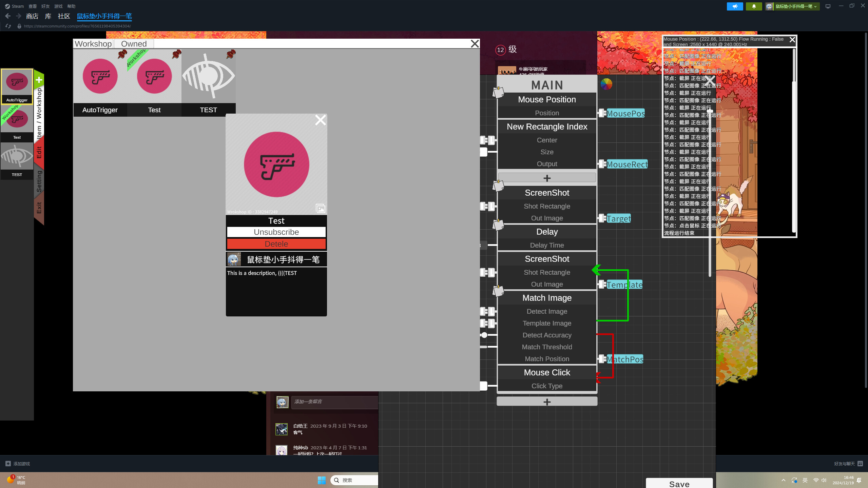Click the screen-sharing monitor icon near the top right

tap(828, 6)
